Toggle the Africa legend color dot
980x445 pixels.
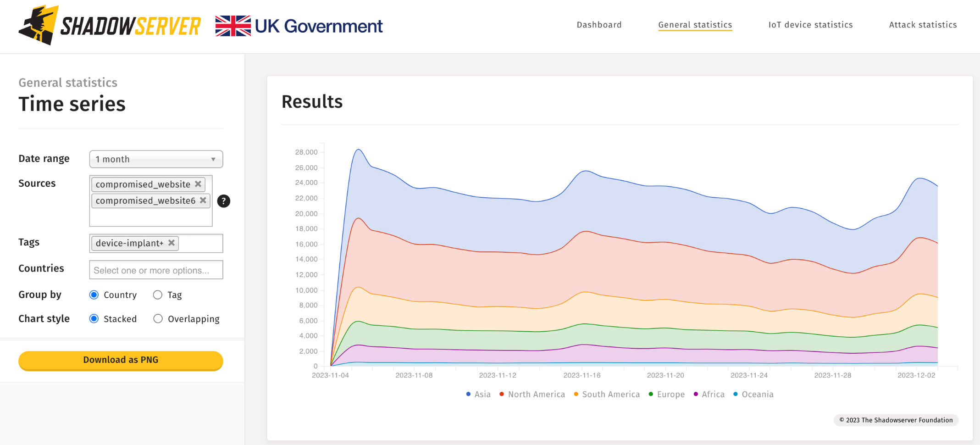(x=695, y=394)
